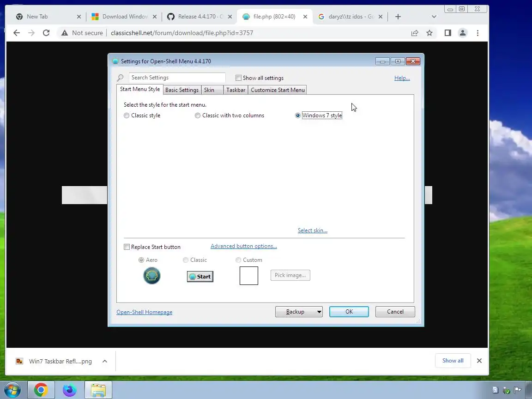Open the Chrome profile avatar

click(462, 33)
